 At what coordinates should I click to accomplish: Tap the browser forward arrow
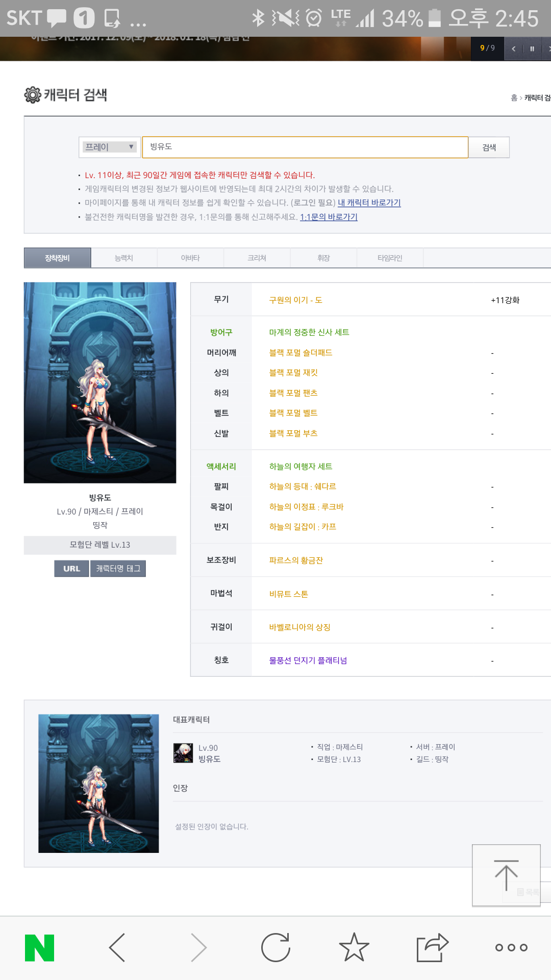[x=198, y=948]
